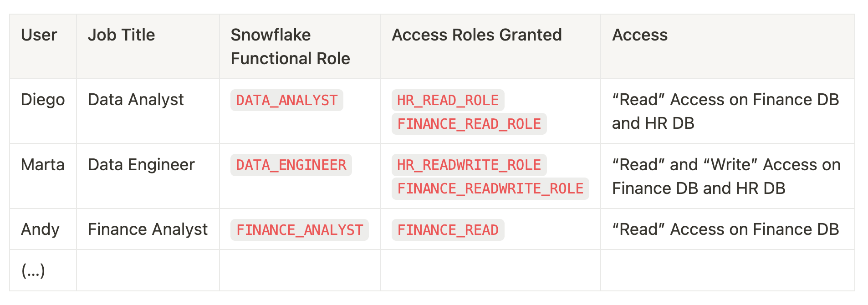
Task: Click the DATA_ANALYST role tag
Action: pos(286,100)
